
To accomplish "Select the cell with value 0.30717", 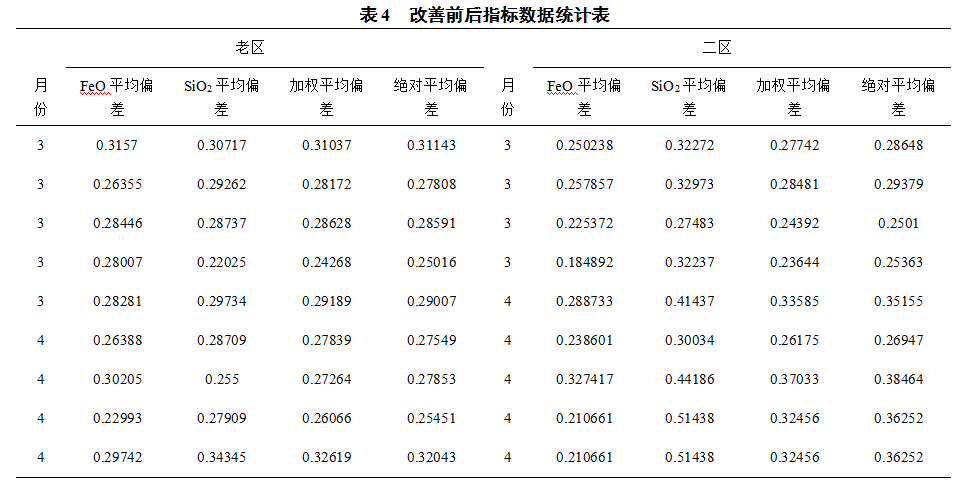I will pos(222,146).
